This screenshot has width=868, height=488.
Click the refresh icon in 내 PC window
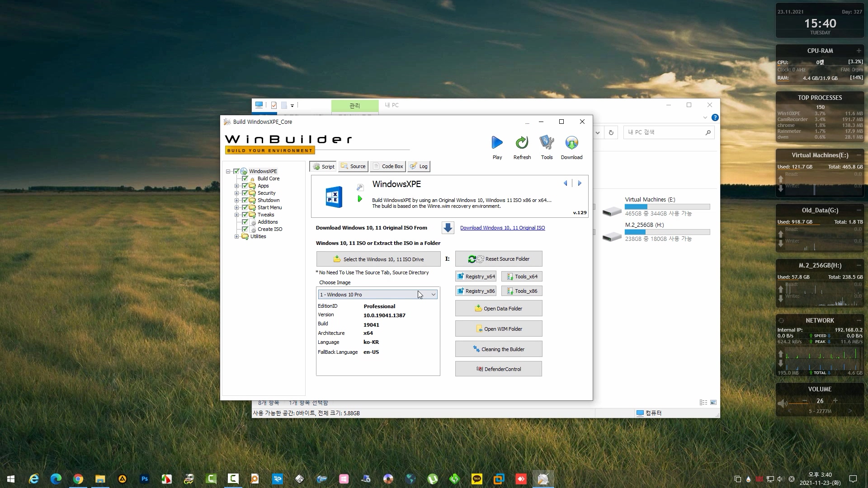611,132
